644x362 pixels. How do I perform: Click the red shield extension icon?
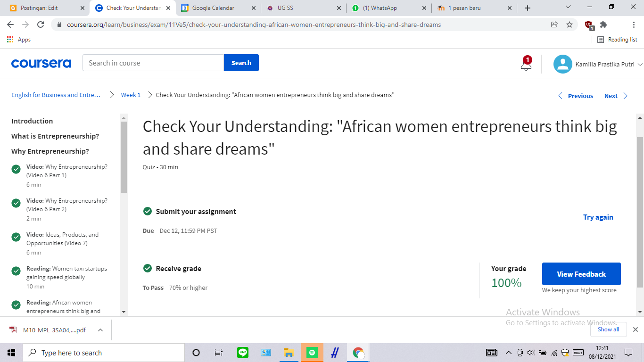pos(589,25)
